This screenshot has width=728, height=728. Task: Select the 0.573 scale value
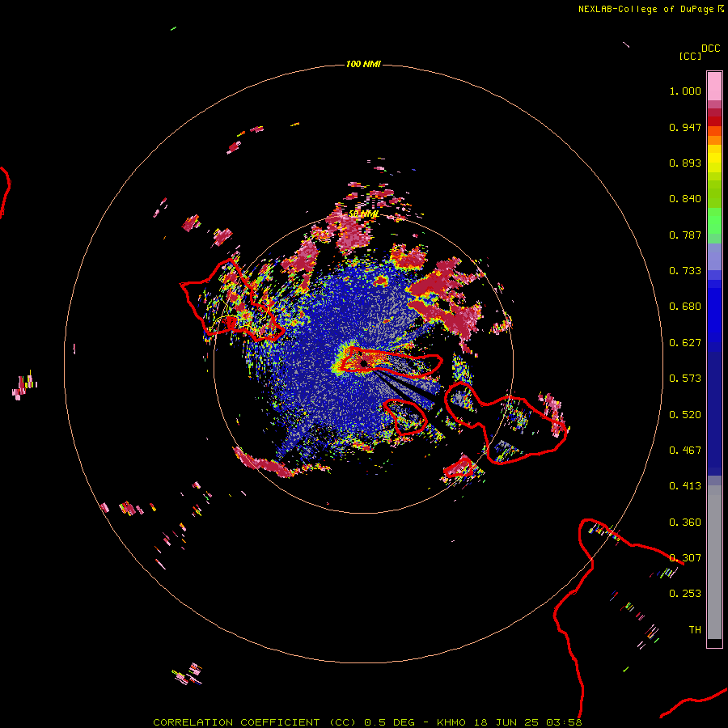click(685, 379)
